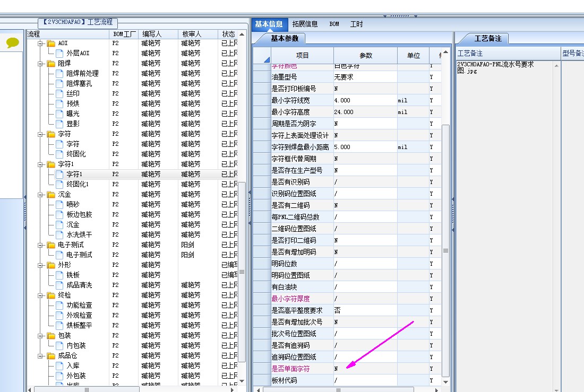The height and width of the screenshot is (392, 584).
Task: Click the 铣板 document icon
Action: pos(59,275)
